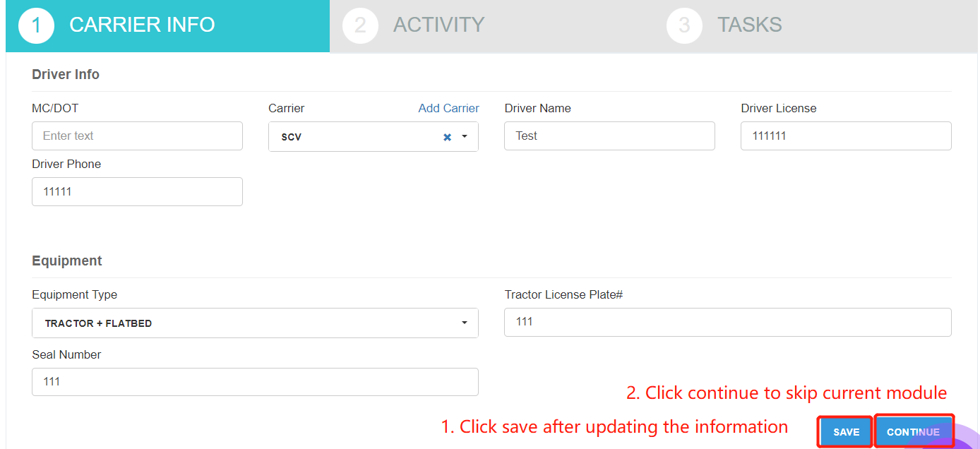Expand the Carrier dropdown arrow
Image resolution: width=980 pixels, height=449 pixels.
click(x=465, y=137)
